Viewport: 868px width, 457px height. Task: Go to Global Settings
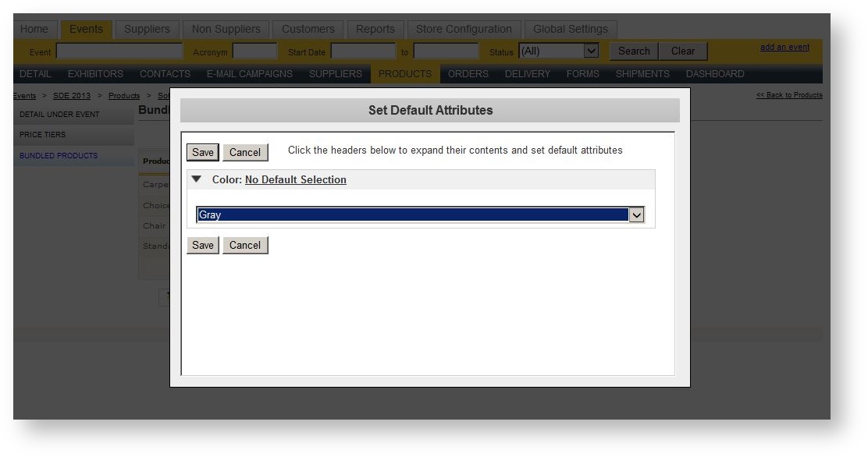click(570, 29)
